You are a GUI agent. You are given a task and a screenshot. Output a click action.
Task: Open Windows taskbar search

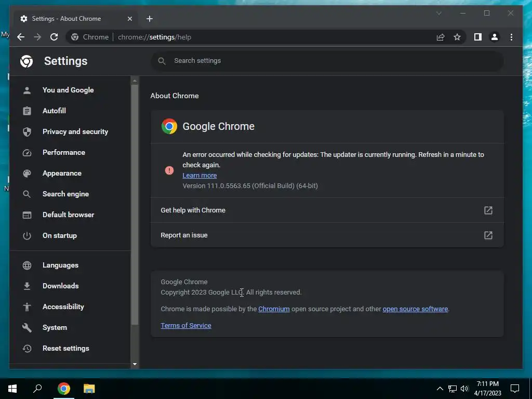click(37, 389)
